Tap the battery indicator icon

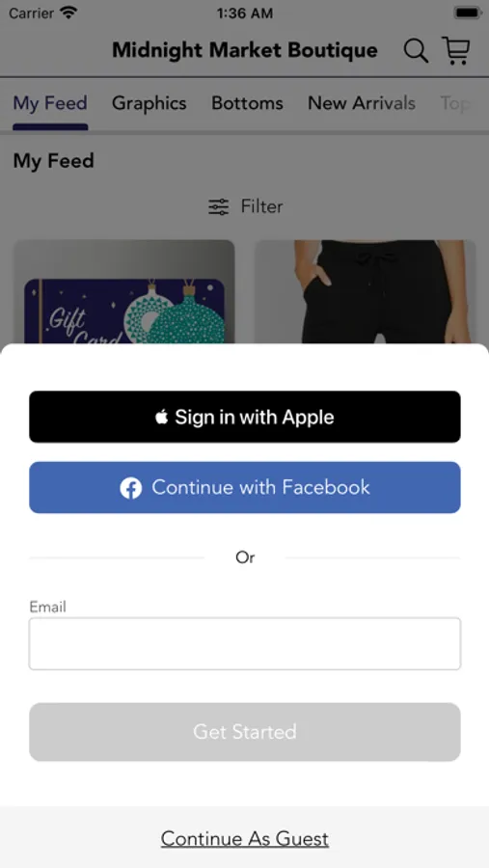click(x=468, y=13)
